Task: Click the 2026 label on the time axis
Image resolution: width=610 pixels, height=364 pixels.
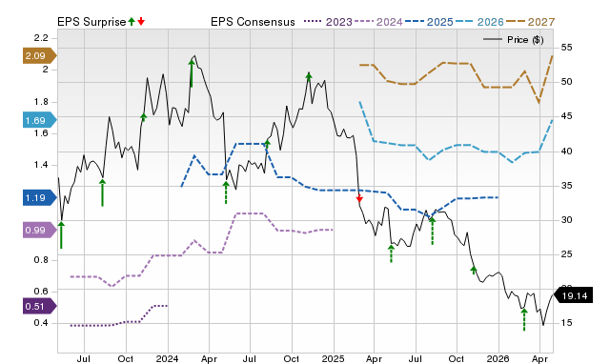Action: tap(498, 358)
